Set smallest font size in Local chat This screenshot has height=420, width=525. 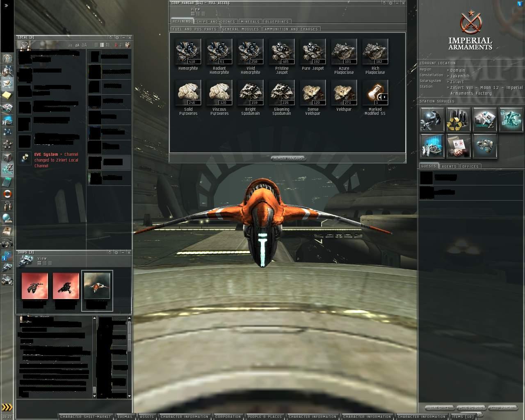[71, 46]
